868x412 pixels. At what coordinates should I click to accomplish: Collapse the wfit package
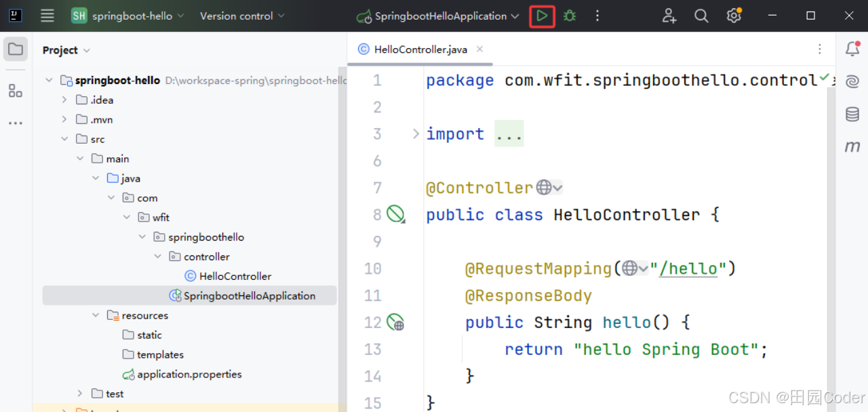[127, 218]
